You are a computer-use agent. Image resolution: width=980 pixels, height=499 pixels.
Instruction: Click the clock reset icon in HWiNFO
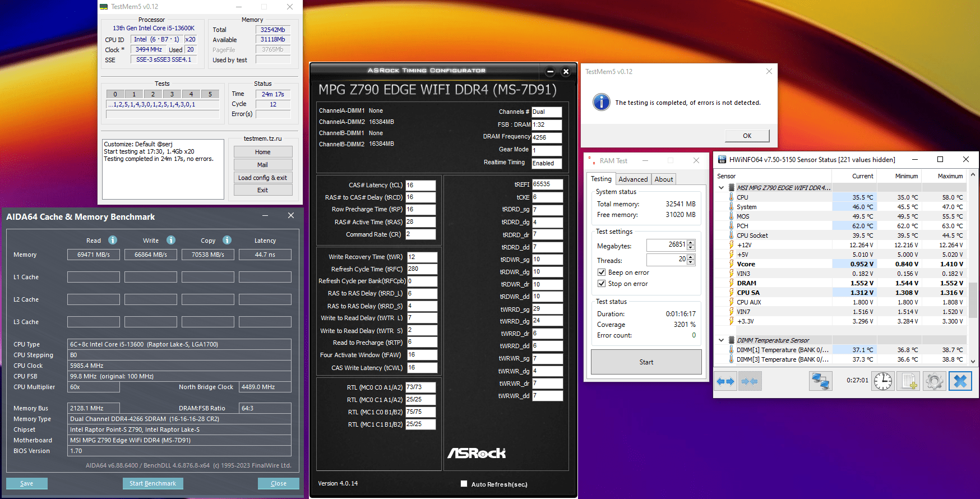pos(883,381)
